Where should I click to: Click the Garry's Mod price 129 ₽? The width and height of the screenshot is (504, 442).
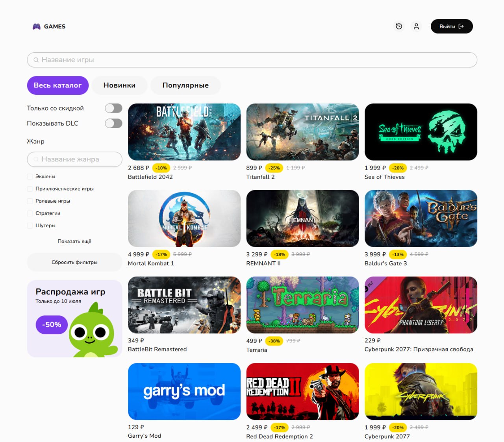(136, 427)
